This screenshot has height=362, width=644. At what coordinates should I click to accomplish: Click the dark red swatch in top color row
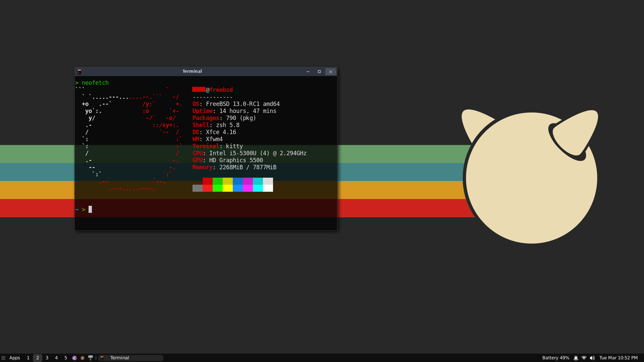(208, 181)
